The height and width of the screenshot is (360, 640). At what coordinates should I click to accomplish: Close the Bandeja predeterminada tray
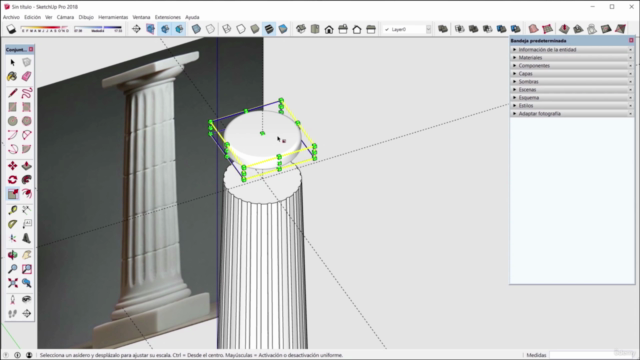coord(631,40)
